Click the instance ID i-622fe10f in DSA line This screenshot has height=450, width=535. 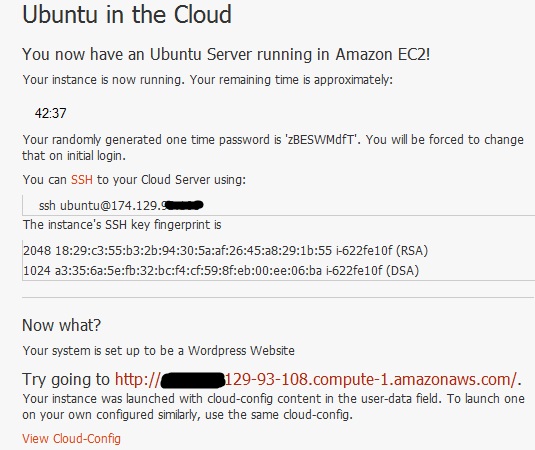[x=354, y=271]
